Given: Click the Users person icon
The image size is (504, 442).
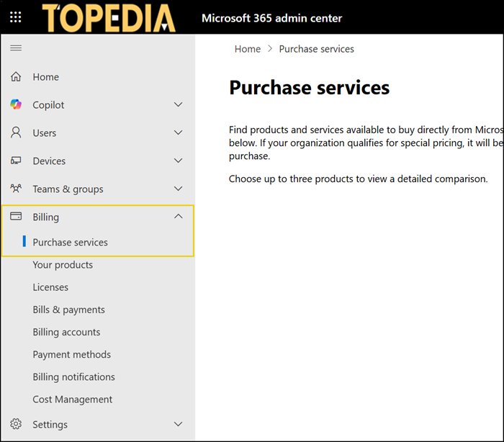Looking at the screenshot, I should tap(16, 133).
